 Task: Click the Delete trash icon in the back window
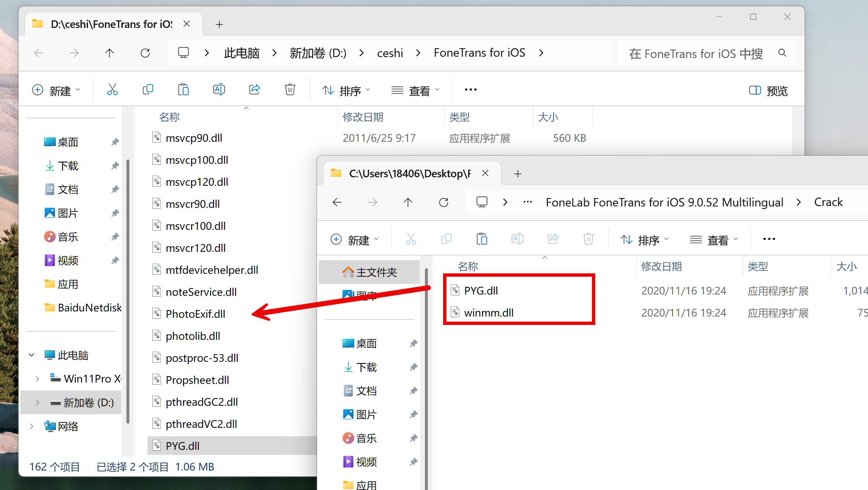point(290,90)
